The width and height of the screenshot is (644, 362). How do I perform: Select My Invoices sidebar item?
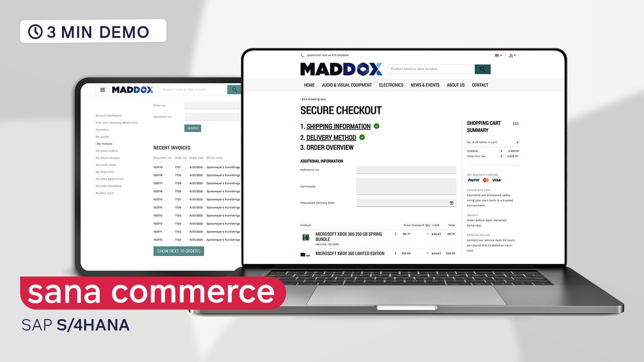104,144
